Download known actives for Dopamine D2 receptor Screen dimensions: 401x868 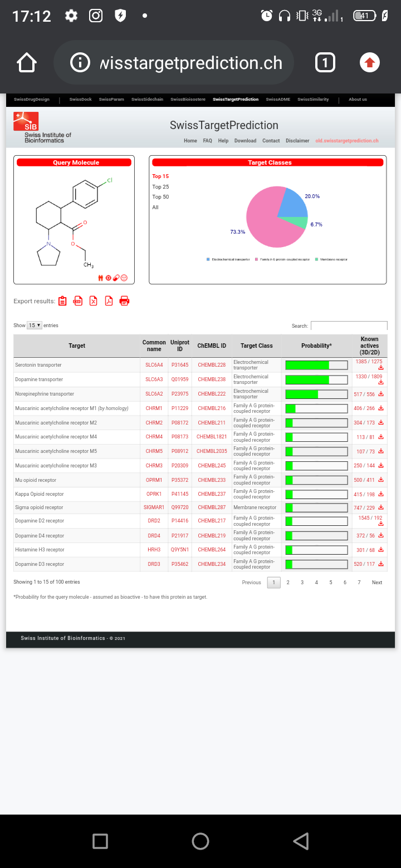(381, 524)
